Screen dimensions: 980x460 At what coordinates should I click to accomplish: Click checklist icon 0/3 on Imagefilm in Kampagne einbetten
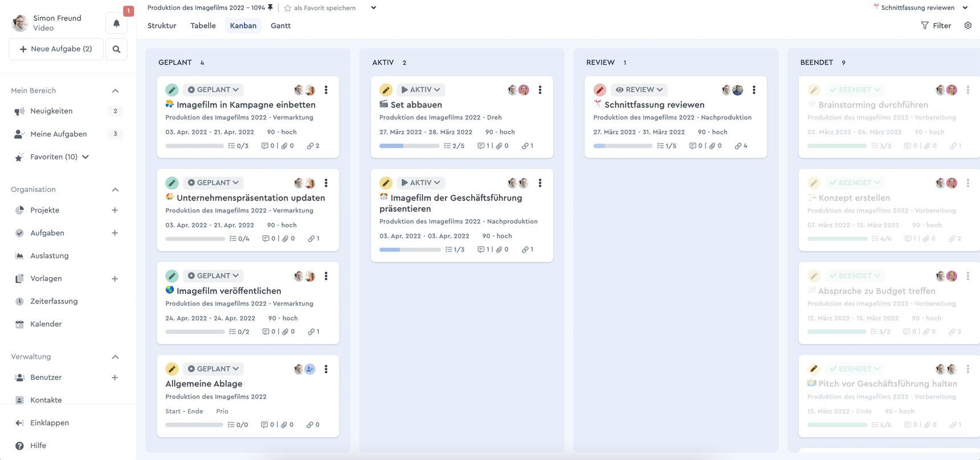231,146
